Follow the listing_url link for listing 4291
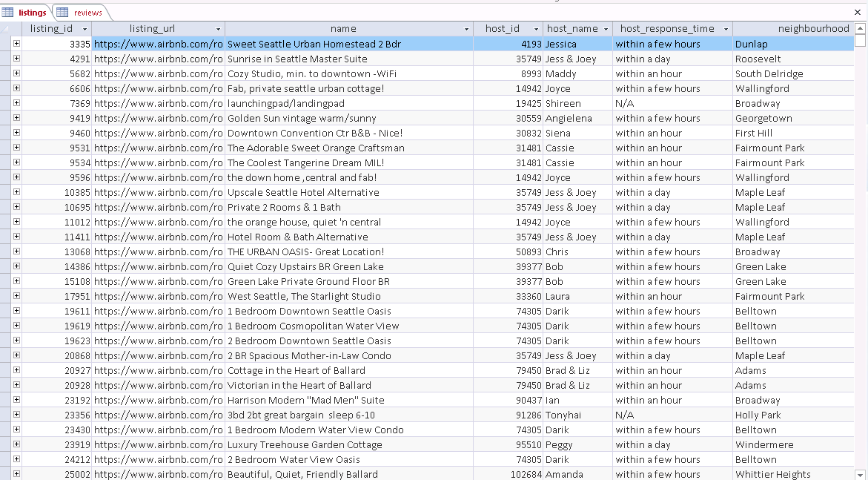This screenshot has width=868, height=480. (x=156, y=59)
